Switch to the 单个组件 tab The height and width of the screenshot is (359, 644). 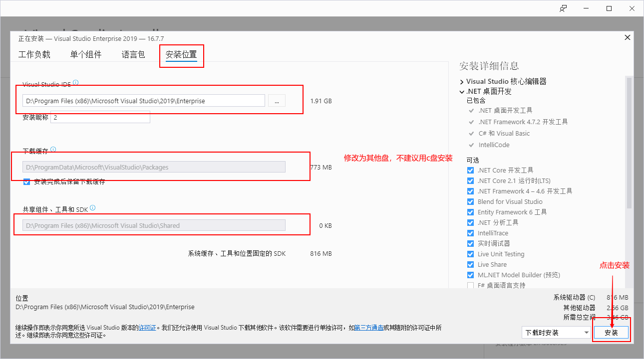coord(85,54)
